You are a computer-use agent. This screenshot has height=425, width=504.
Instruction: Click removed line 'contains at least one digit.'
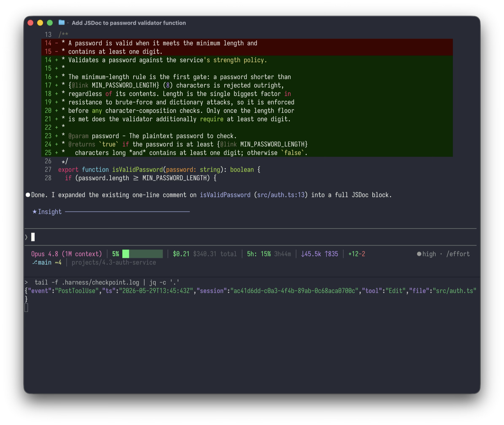click(x=247, y=52)
